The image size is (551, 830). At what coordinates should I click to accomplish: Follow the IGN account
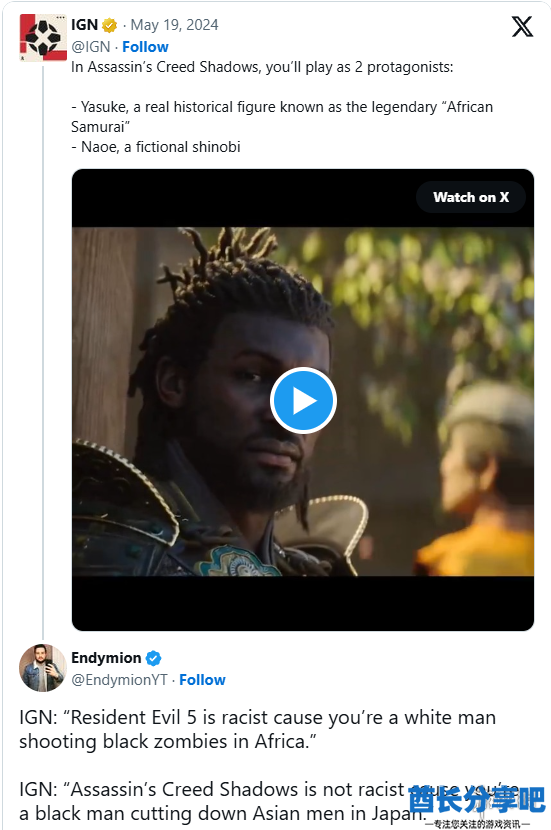(x=145, y=47)
